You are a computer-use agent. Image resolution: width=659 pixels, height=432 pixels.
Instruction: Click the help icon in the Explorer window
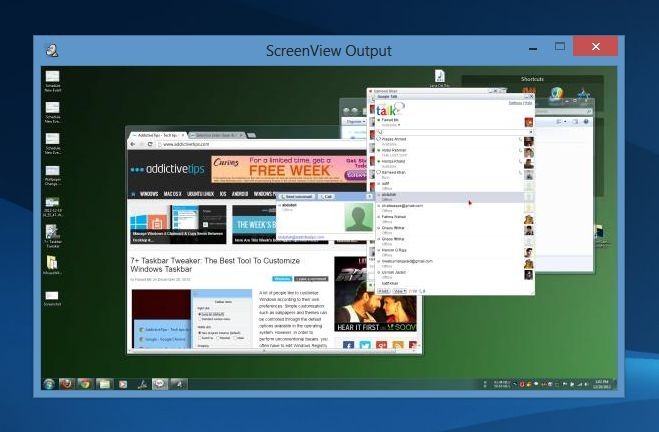tap(586, 121)
